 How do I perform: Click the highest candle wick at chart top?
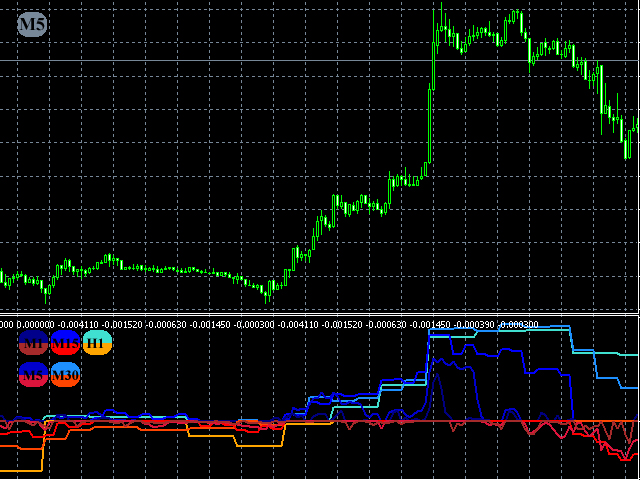(442, 16)
